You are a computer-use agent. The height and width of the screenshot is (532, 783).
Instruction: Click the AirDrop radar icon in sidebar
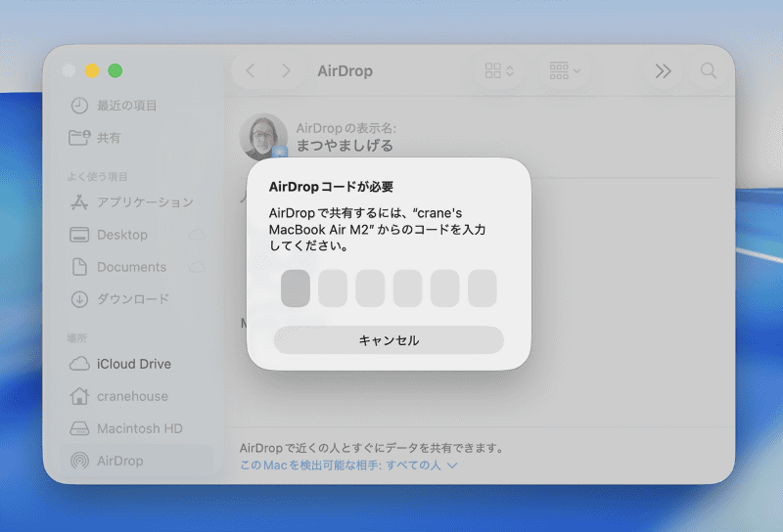point(79,461)
